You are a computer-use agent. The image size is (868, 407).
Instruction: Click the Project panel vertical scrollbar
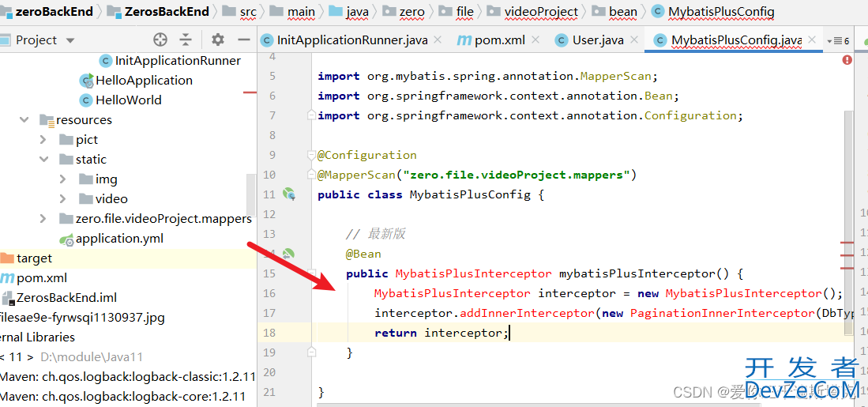coord(251,194)
